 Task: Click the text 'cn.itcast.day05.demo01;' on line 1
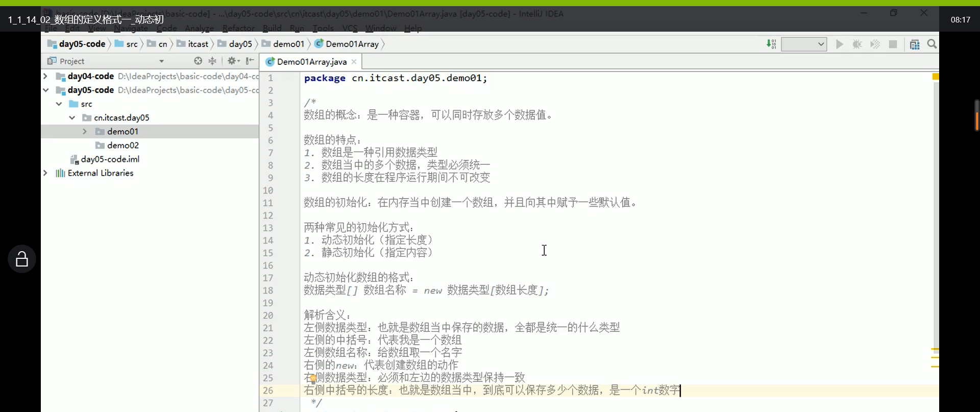pos(420,78)
